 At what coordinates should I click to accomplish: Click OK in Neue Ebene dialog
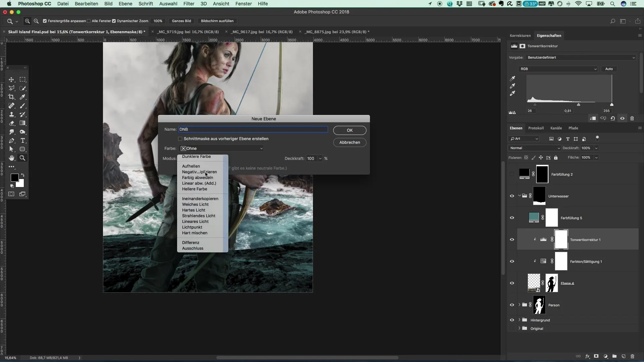(350, 130)
